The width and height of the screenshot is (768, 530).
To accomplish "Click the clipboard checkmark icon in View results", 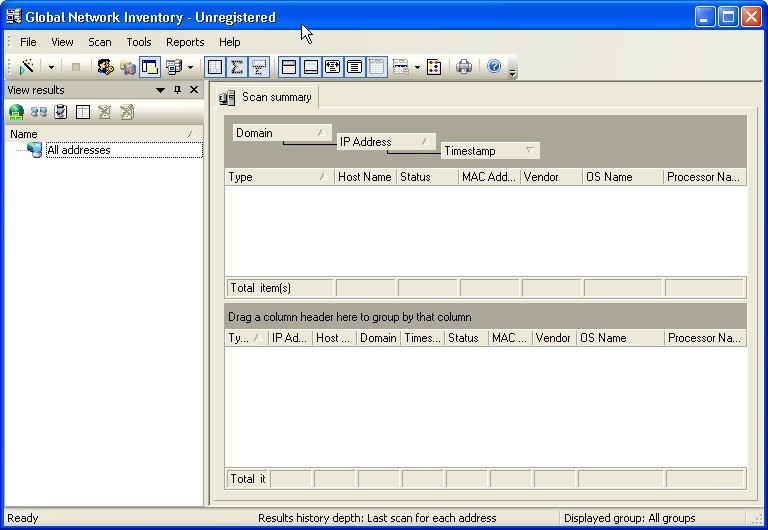I will pyautogui.click(x=61, y=112).
